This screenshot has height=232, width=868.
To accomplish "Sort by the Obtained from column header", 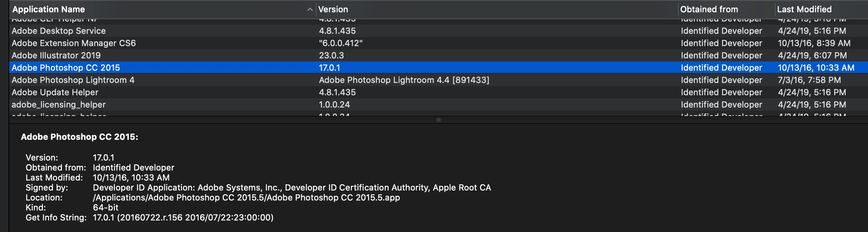I will click(x=726, y=9).
